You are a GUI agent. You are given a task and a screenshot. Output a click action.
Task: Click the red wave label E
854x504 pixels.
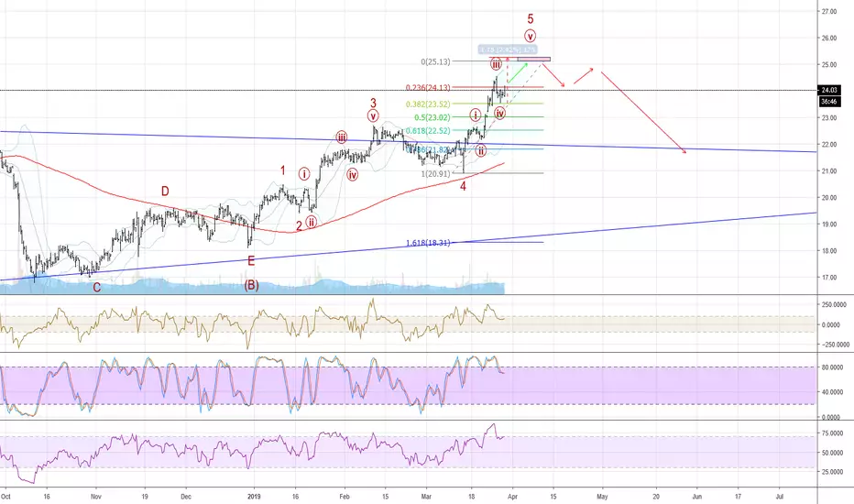[x=251, y=261]
